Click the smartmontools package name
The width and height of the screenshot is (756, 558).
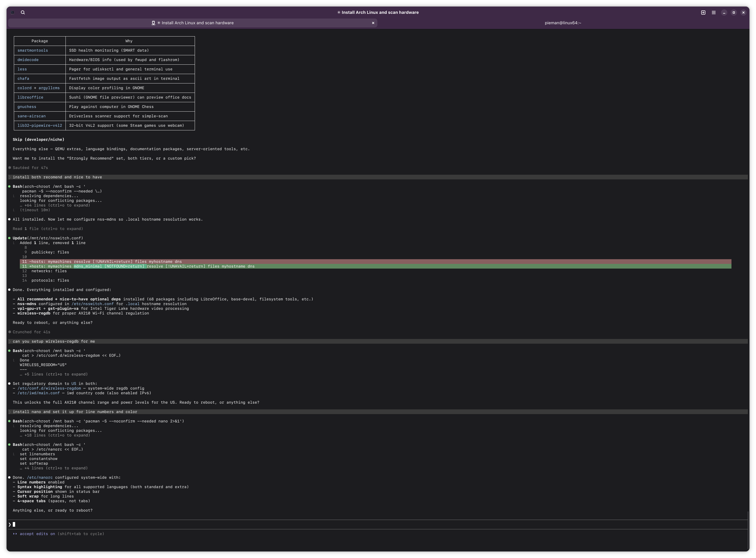click(x=32, y=50)
